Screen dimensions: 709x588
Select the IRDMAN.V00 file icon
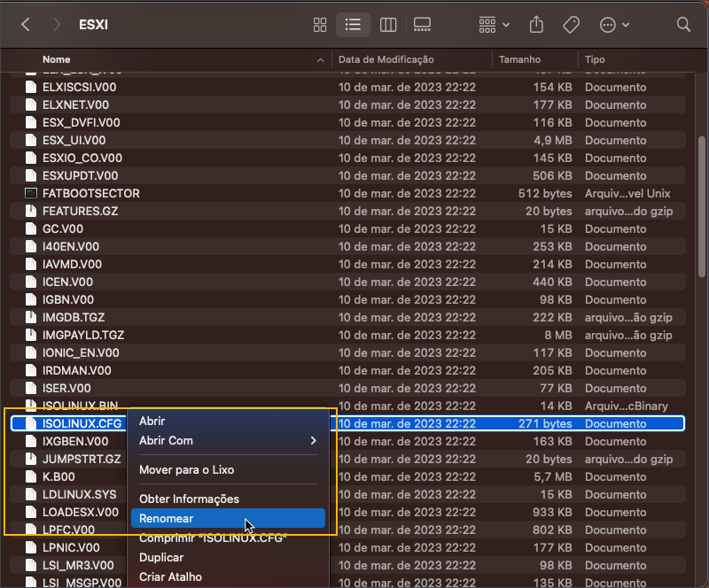(x=31, y=371)
